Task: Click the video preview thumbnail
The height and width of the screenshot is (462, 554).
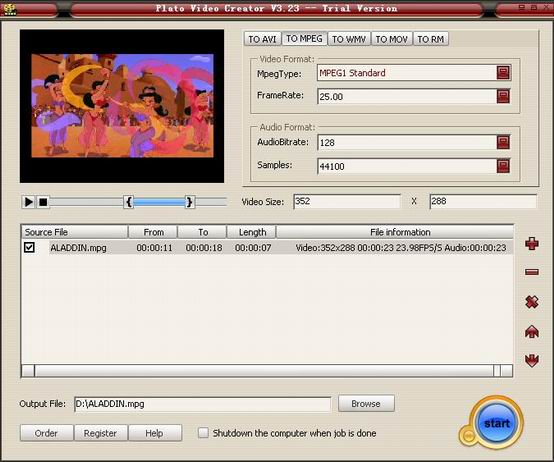Action: (x=122, y=106)
